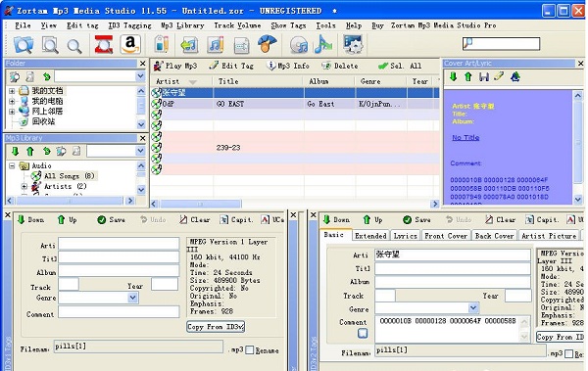
Task: Click the music note pencil toolbar icon
Action: pyautogui.click(x=216, y=45)
